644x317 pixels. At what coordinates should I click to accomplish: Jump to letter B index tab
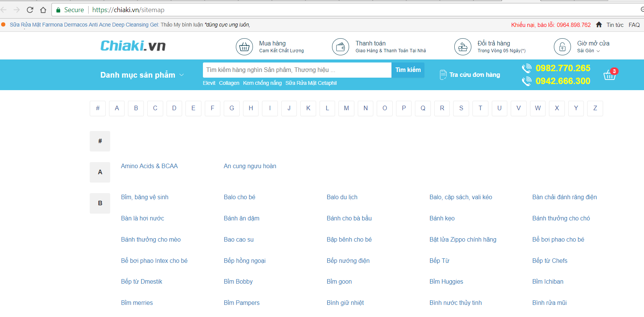pyautogui.click(x=136, y=108)
